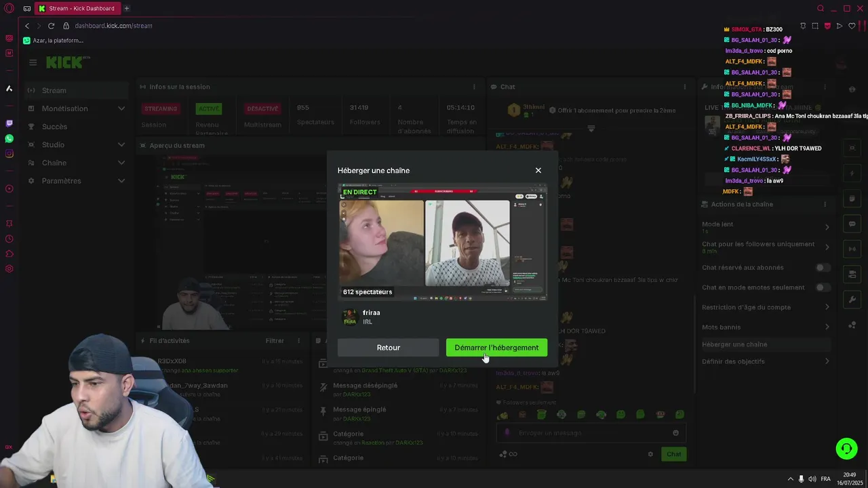The image size is (868, 488).
Task: Open Opera sidebar player icon
Action: click(9, 189)
